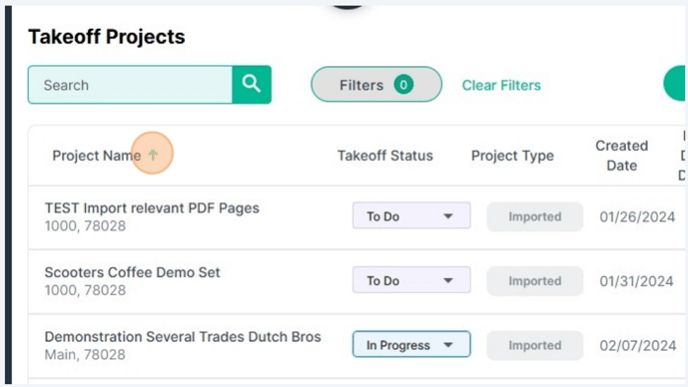Viewport: 688px width, 387px height.
Task: Click Imported tag in TEST Import row
Action: tap(534, 216)
